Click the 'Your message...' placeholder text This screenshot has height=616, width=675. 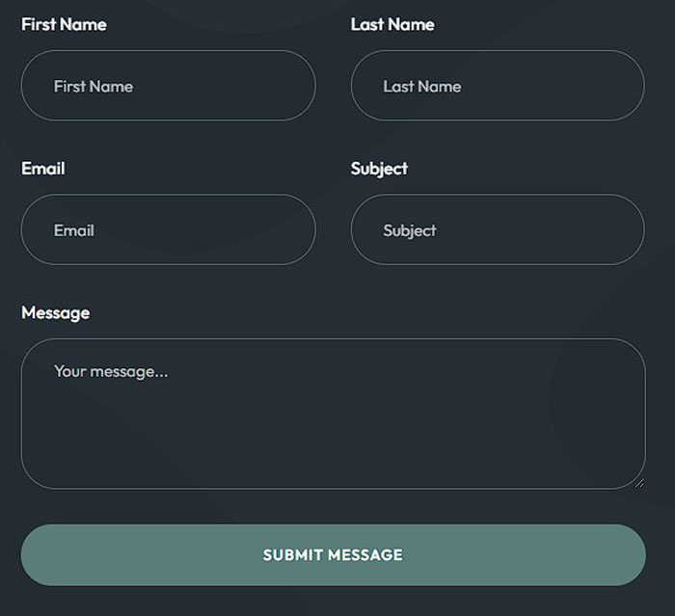pyautogui.click(x=111, y=370)
